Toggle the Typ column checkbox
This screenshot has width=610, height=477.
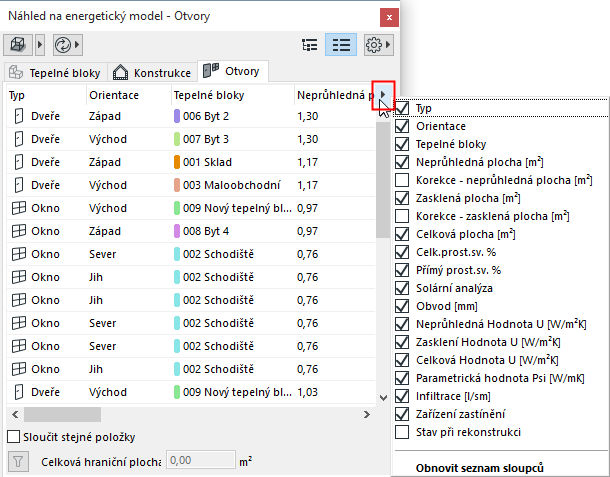pos(402,108)
